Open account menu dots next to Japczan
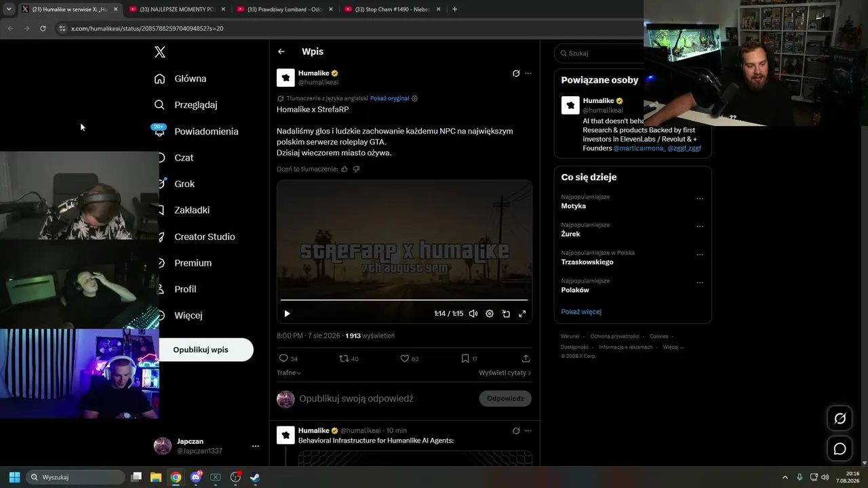 (x=256, y=446)
